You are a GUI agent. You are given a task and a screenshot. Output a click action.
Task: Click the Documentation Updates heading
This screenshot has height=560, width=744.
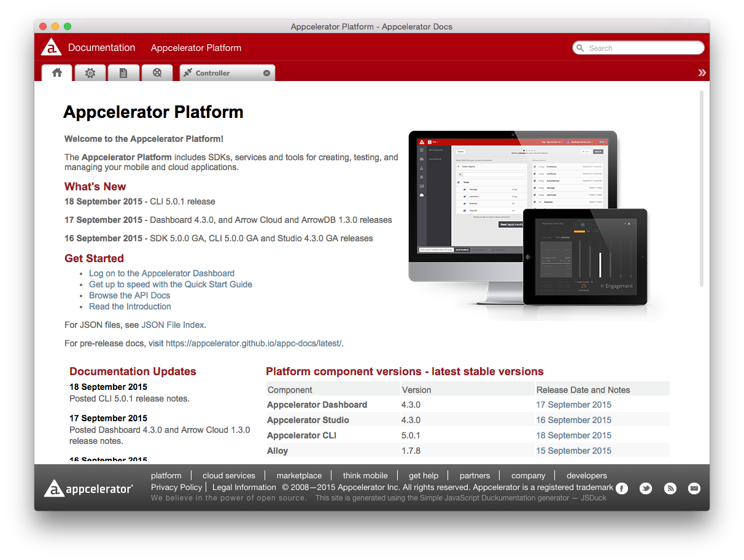tap(133, 371)
